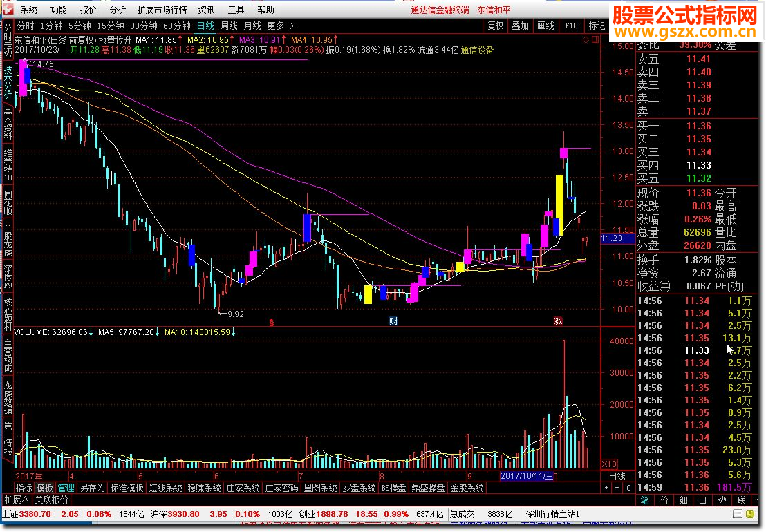The image size is (766, 532).
Task: Click the X10 volume scale label
Action: click(609, 464)
